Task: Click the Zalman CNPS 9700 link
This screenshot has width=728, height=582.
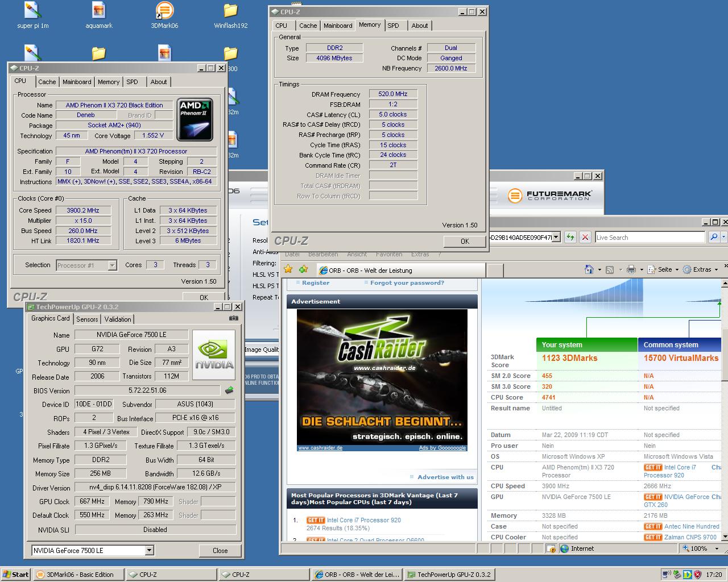Action: (690, 537)
